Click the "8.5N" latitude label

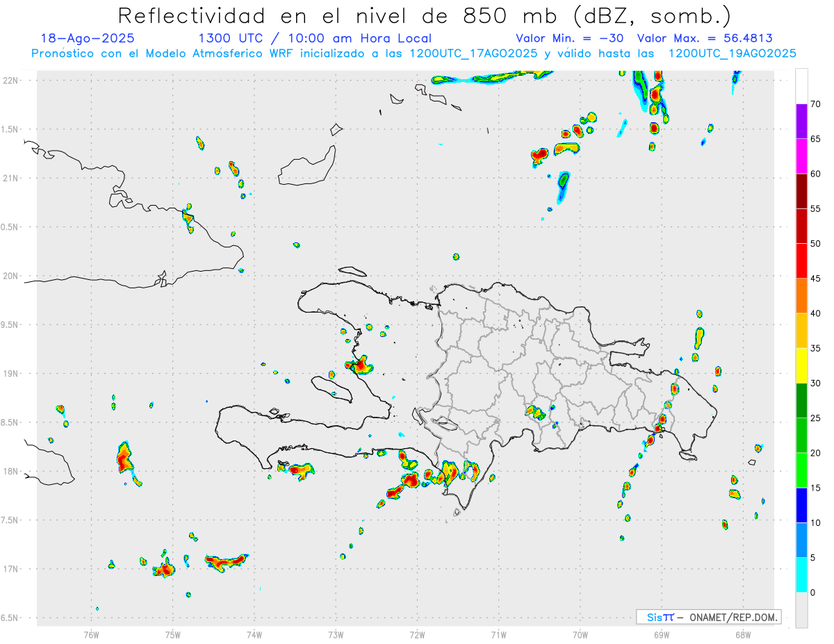pyautogui.click(x=10, y=422)
